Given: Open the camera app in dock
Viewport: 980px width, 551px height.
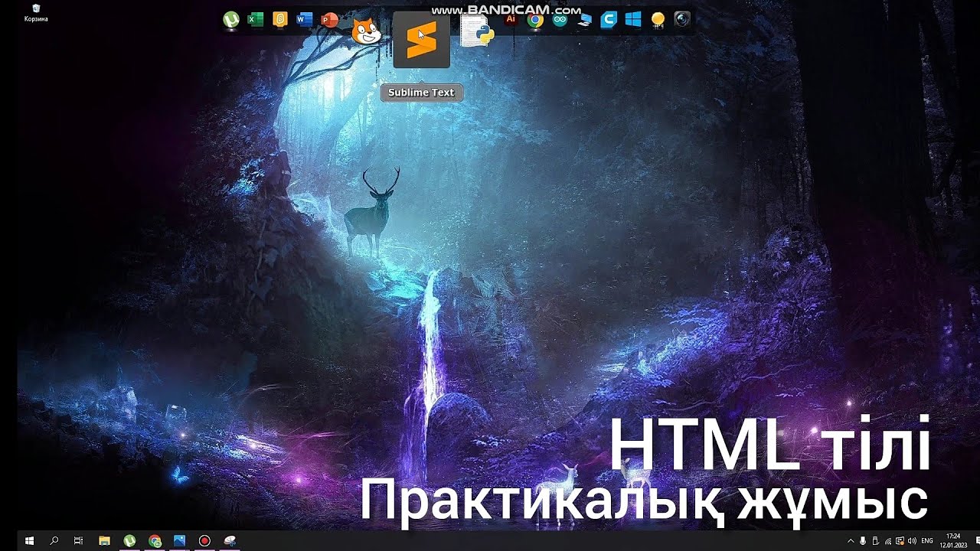Looking at the screenshot, I should [682, 20].
